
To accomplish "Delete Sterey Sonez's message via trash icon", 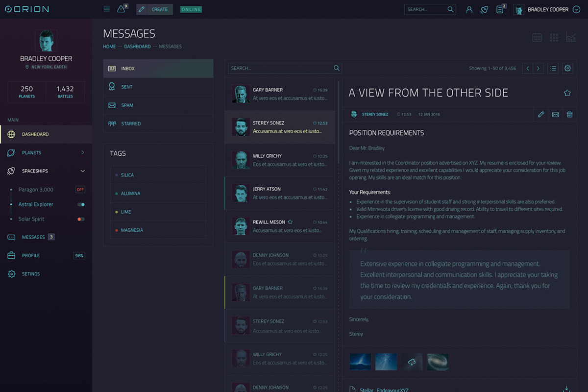I will click(x=569, y=114).
